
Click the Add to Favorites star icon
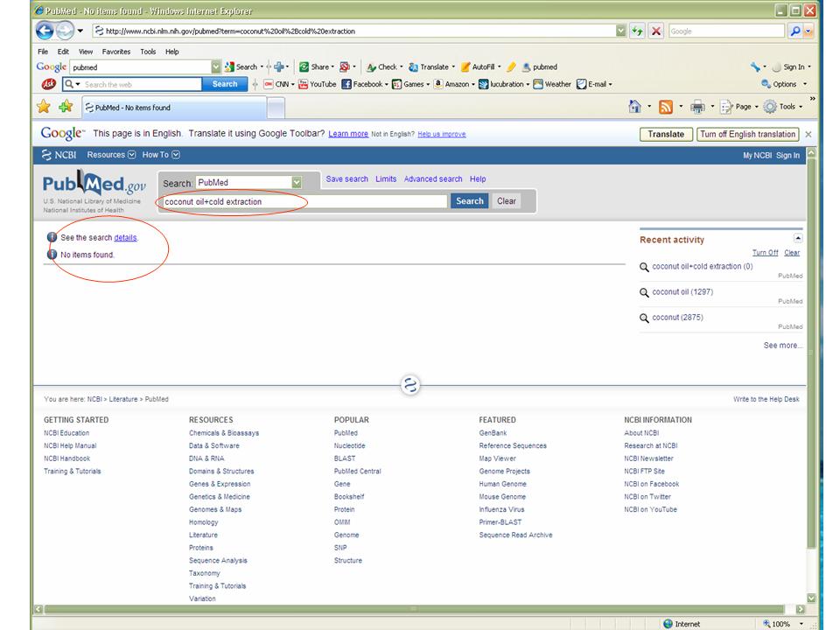click(66, 107)
